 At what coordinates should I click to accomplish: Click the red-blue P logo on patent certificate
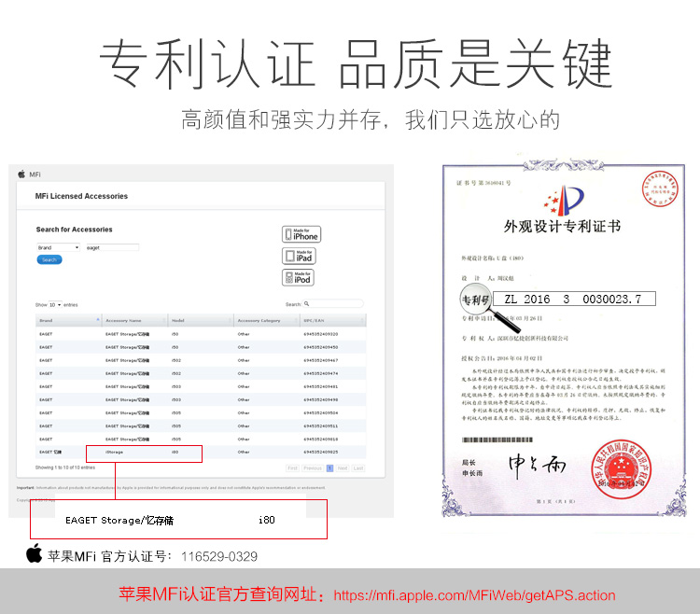point(565,201)
